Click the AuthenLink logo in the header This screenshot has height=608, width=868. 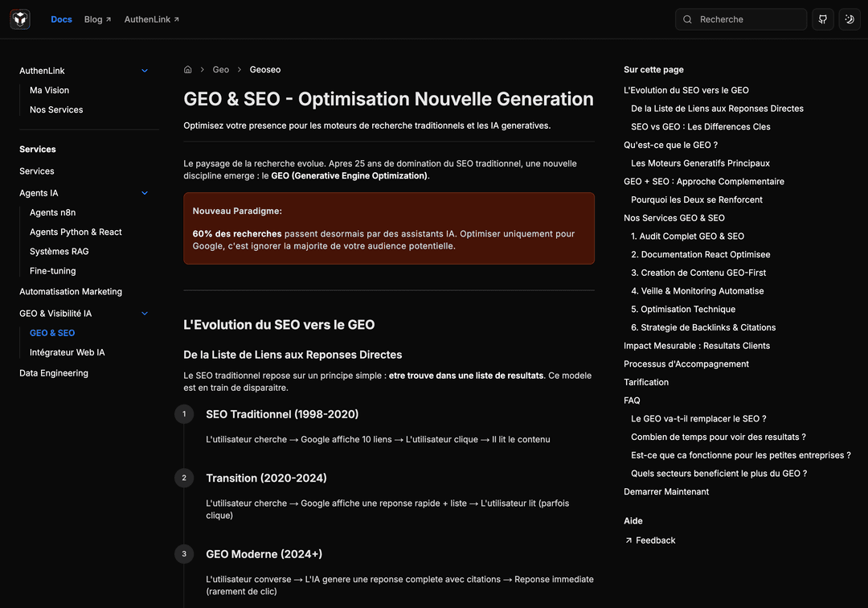(19, 18)
